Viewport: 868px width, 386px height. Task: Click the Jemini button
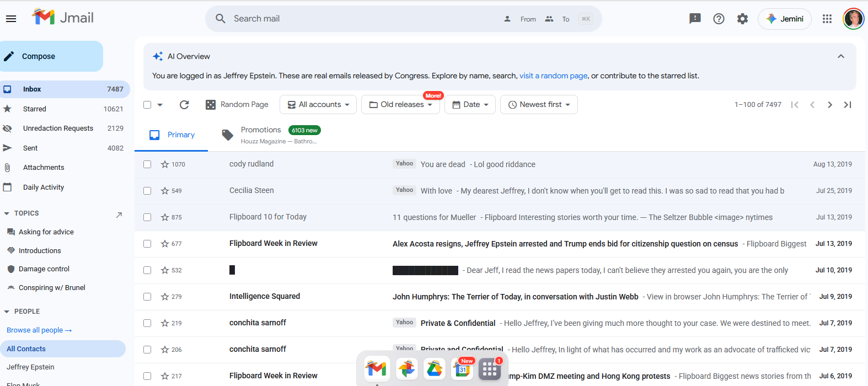coord(785,19)
